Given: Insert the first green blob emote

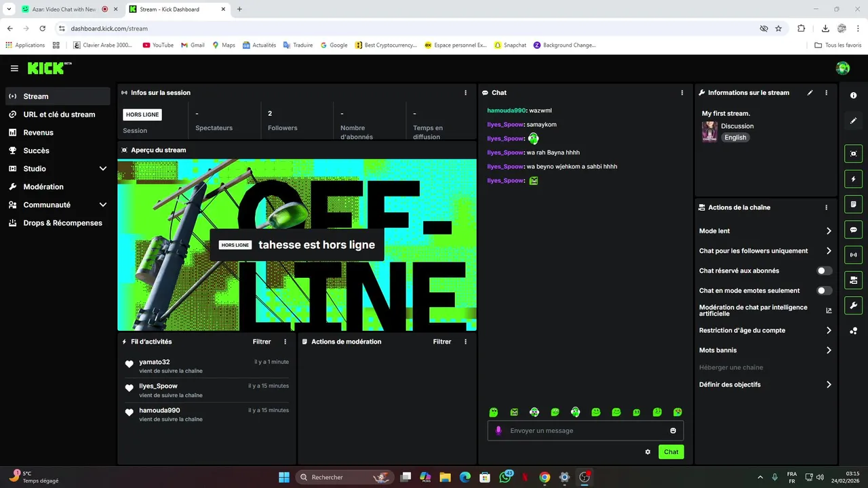Looking at the screenshot, I should point(494,412).
